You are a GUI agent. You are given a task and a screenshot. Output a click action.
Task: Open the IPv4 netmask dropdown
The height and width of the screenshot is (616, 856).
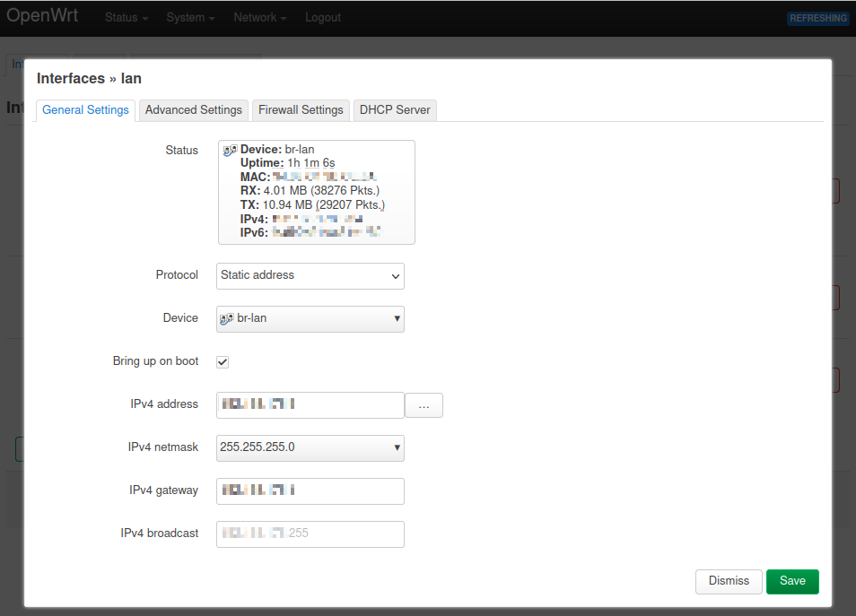310,447
